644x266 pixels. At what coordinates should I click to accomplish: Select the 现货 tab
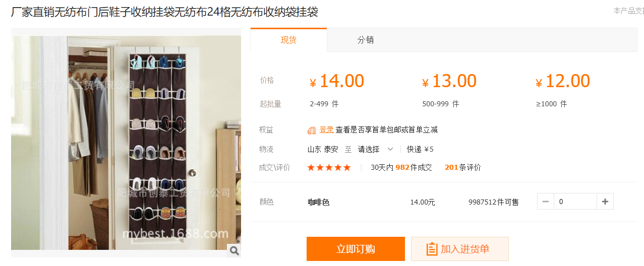click(288, 40)
